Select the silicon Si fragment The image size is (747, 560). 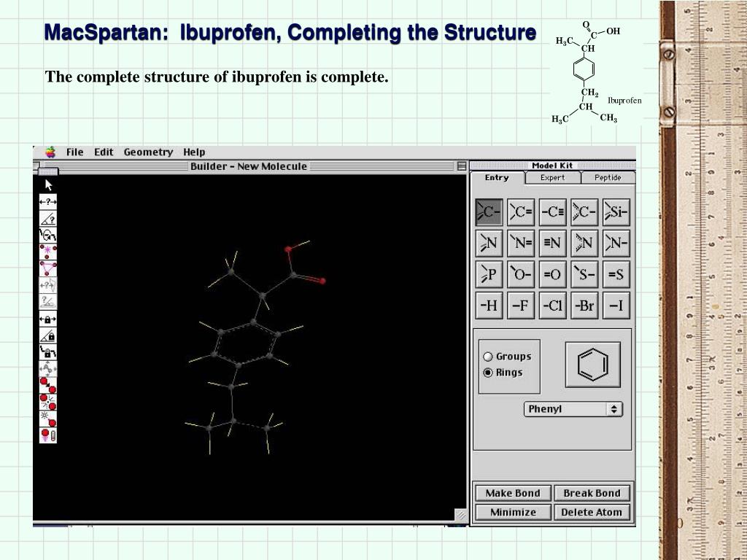[616, 212]
